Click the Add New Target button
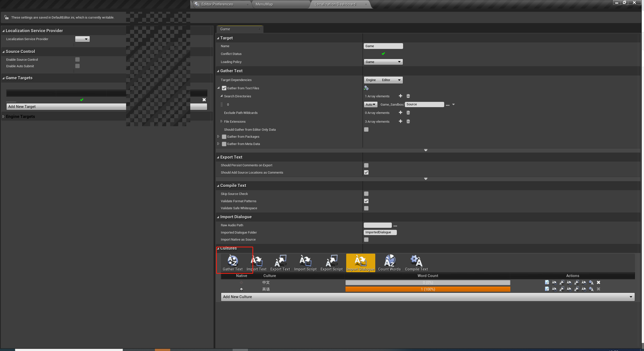This screenshot has height=351, width=644. [x=66, y=106]
